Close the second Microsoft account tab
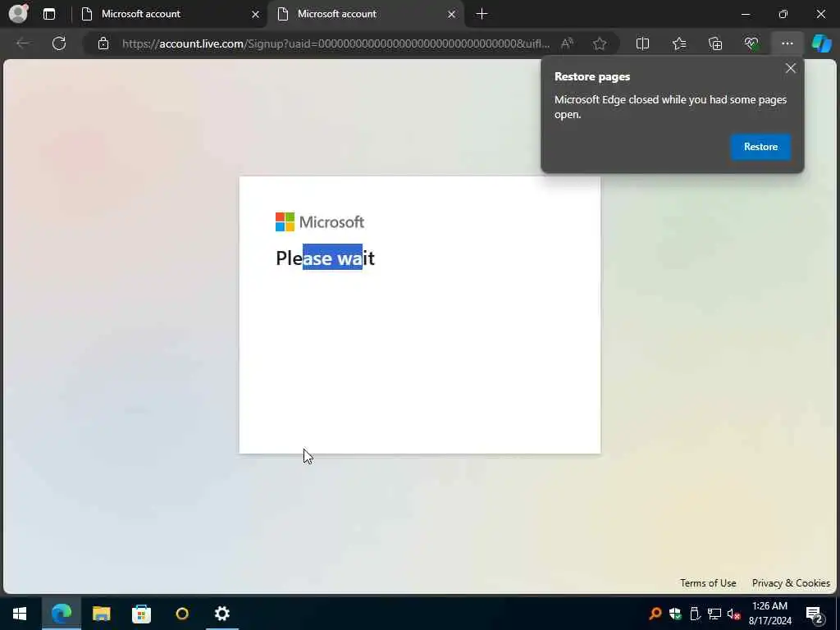Image resolution: width=840 pixels, height=630 pixels. click(452, 14)
